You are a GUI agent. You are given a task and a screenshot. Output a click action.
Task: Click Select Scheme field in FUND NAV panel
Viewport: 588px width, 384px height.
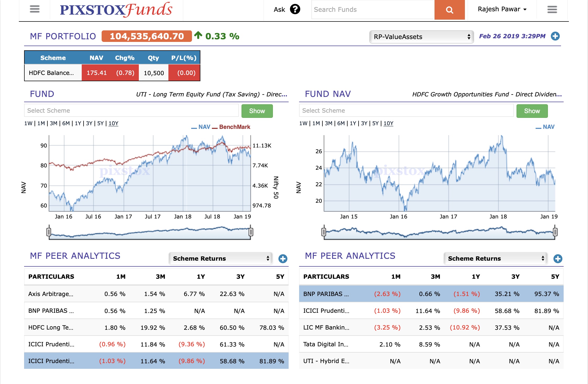406,111
